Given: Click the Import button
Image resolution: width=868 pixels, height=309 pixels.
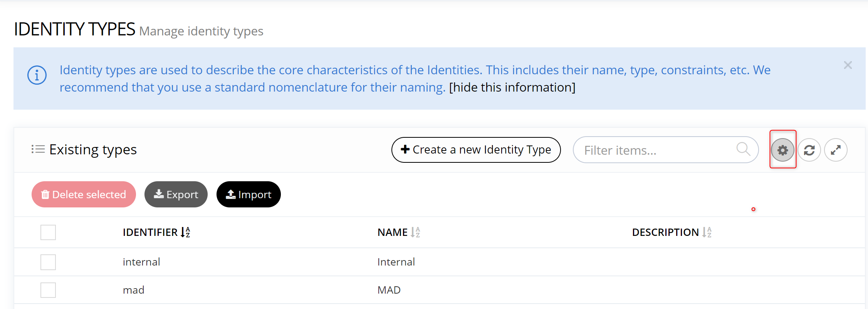Looking at the screenshot, I should pos(248,194).
